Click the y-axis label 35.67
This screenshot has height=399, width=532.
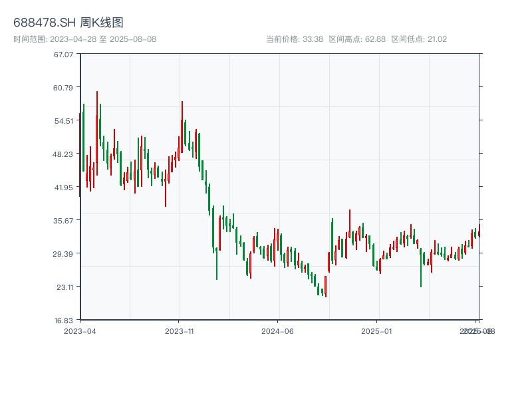(x=63, y=221)
